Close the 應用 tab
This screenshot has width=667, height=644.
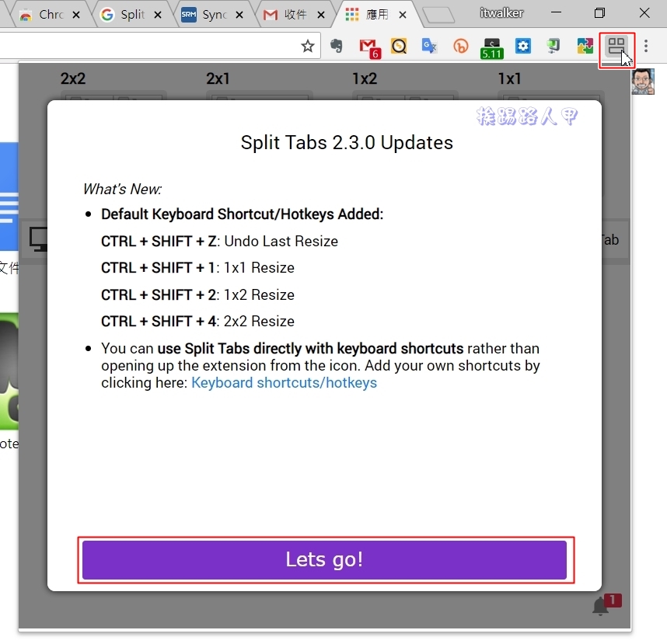403,16
